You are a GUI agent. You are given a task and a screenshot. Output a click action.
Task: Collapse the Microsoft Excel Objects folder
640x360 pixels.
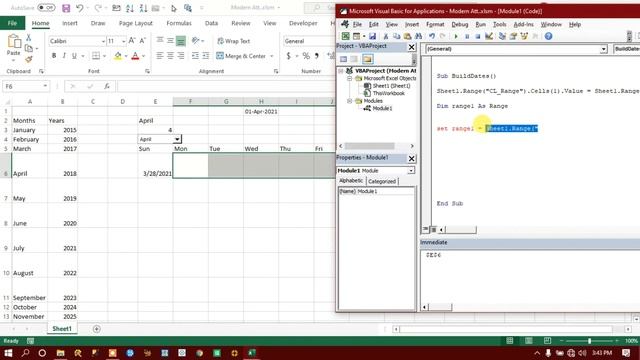[x=350, y=78]
